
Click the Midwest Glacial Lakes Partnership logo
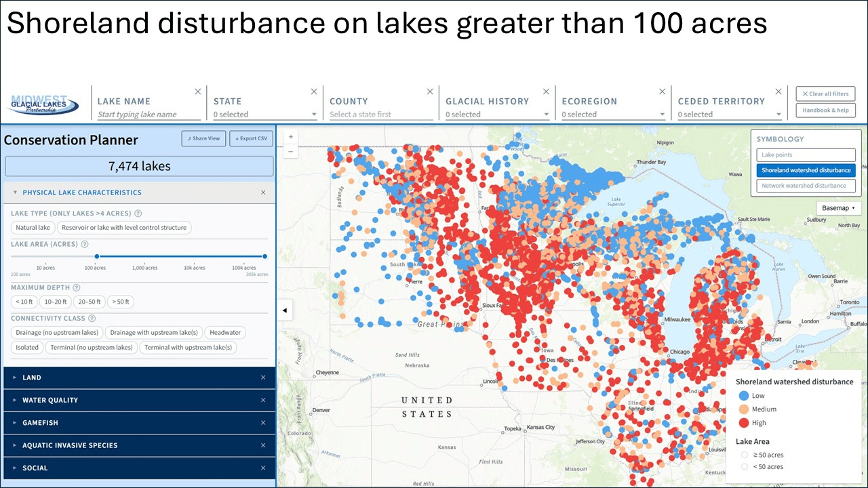tap(43, 104)
